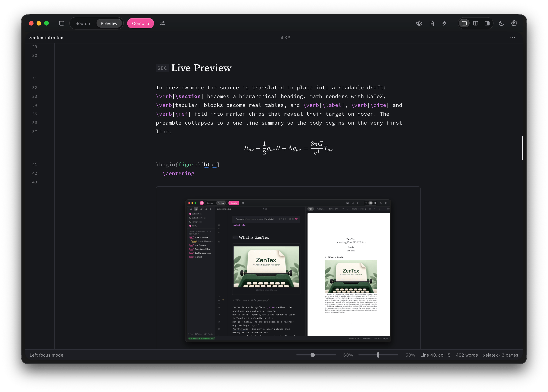Select split two-pane layout
This screenshot has height=392, width=548.
click(476, 23)
